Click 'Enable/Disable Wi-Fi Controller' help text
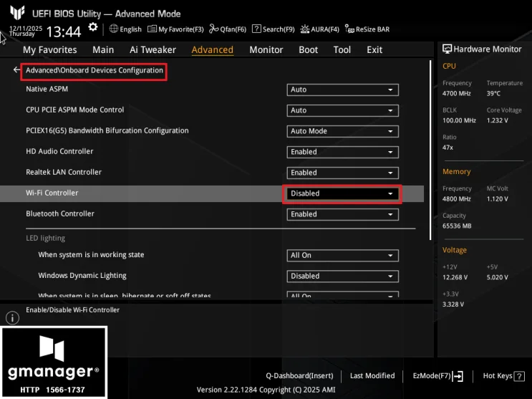This screenshot has width=532, height=399. (x=72, y=309)
